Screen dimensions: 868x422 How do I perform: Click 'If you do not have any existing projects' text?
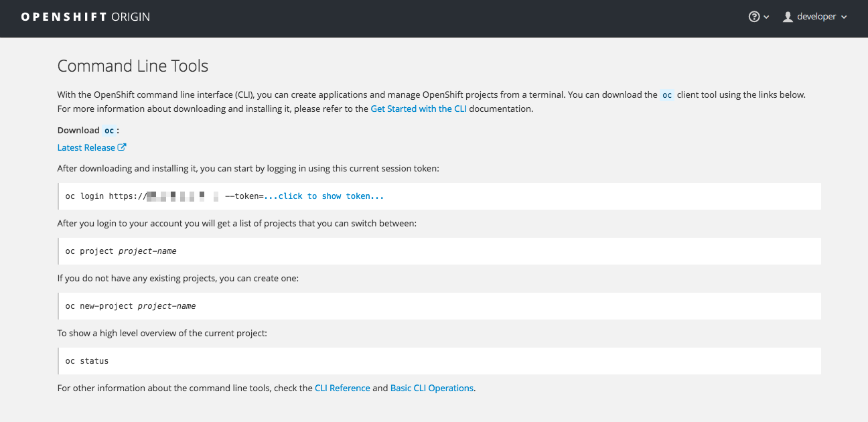(178, 278)
